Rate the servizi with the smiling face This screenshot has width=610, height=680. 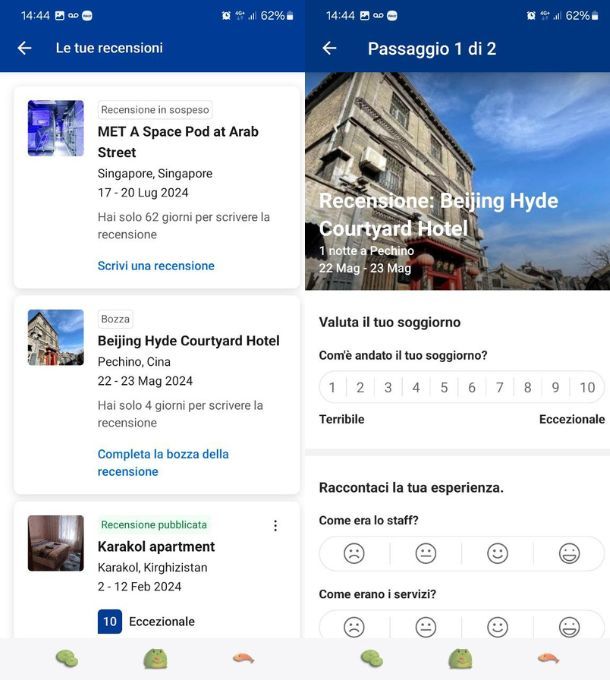(497, 627)
